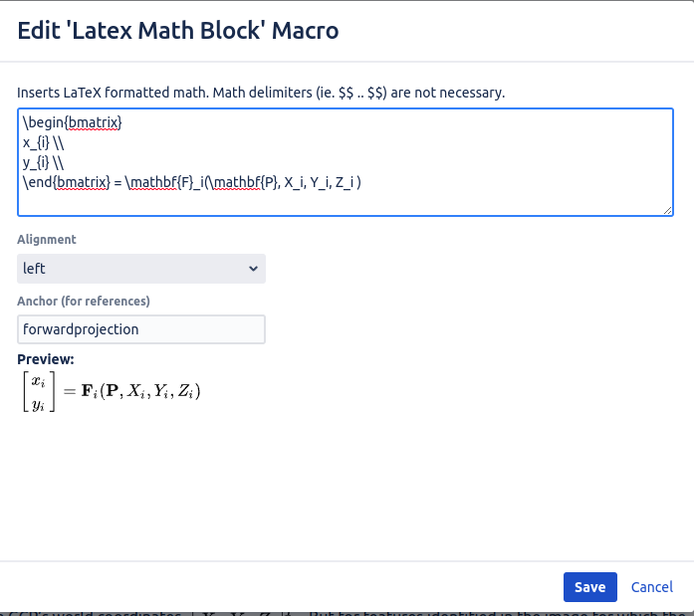Image resolution: width=694 pixels, height=616 pixels.
Task: Select the rendered bracket matrix in Preview
Action: (39, 391)
